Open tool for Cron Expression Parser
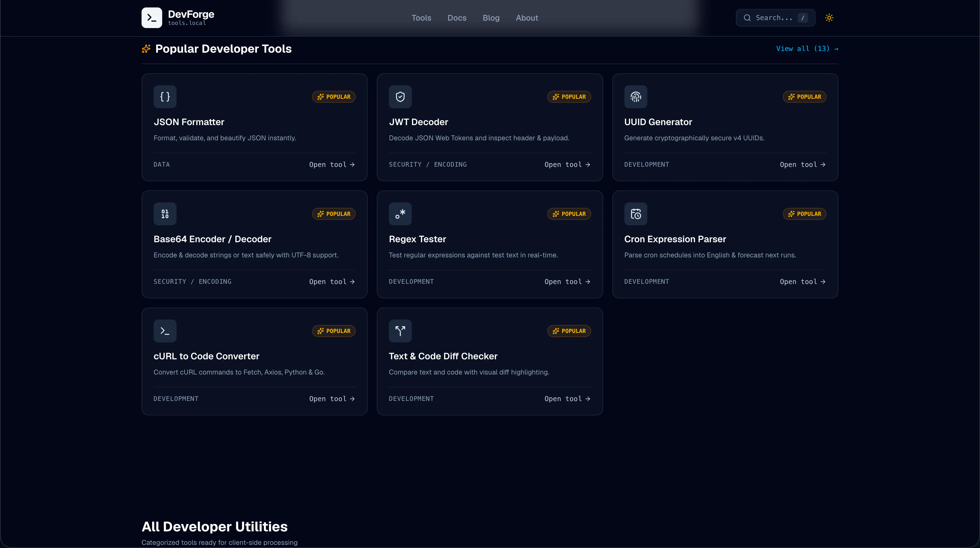This screenshot has width=980, height=548. 802,282
